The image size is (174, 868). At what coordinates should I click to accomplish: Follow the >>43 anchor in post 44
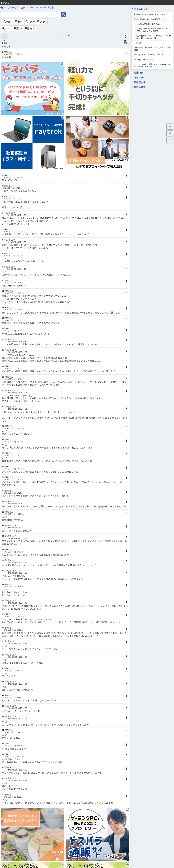[x=4, y=722]
